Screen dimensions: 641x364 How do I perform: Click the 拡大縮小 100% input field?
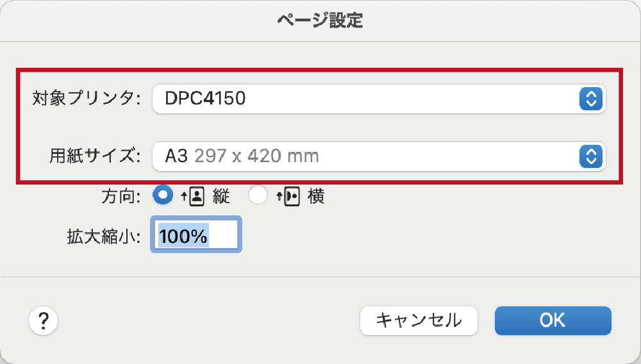click(196, 236)
